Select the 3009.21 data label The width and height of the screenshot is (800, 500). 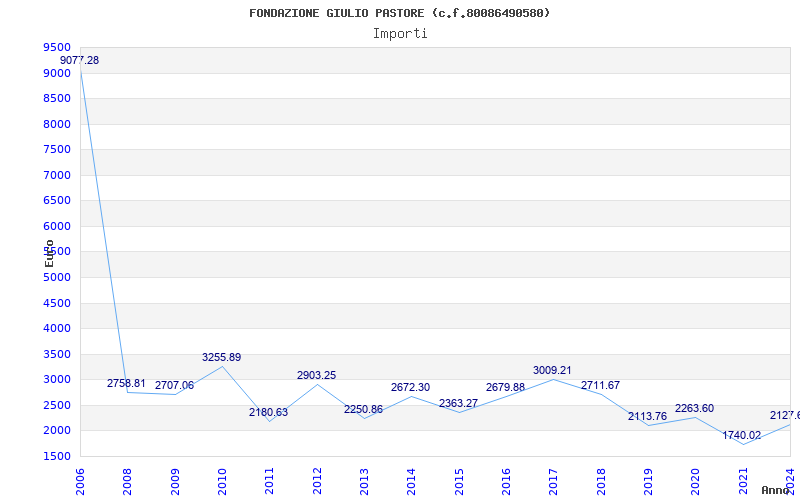tap(552, 370)
